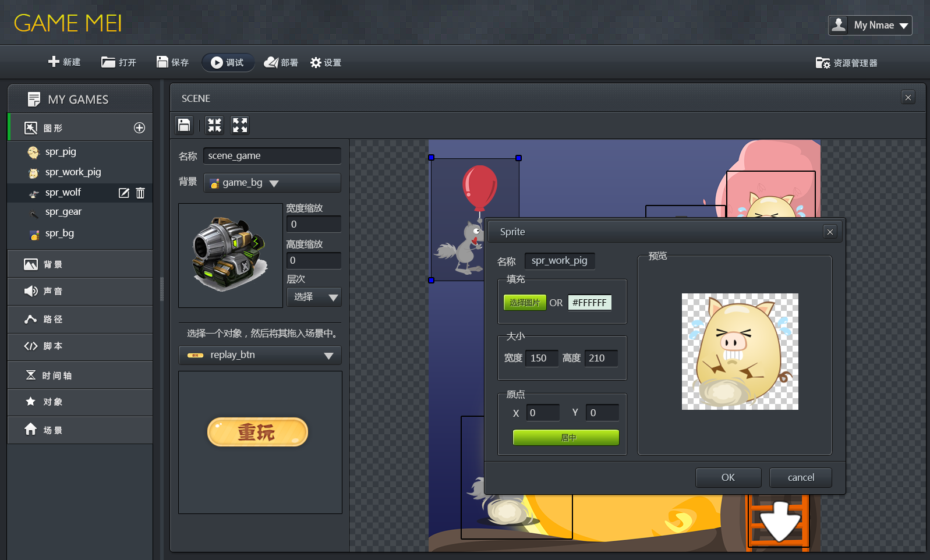Click the #FFFFFF fill color field
Screen dimensions: 930x560
[589, 303]
